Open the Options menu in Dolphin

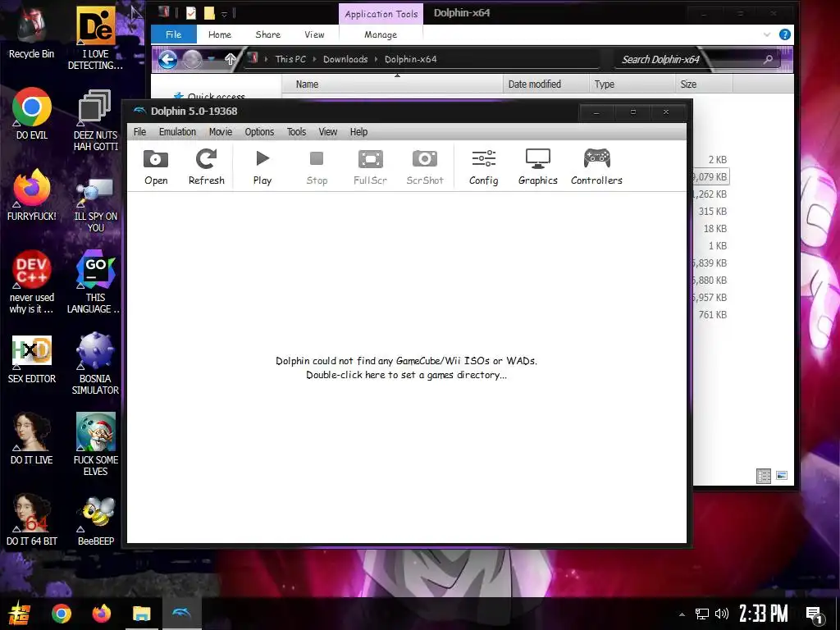259,132
